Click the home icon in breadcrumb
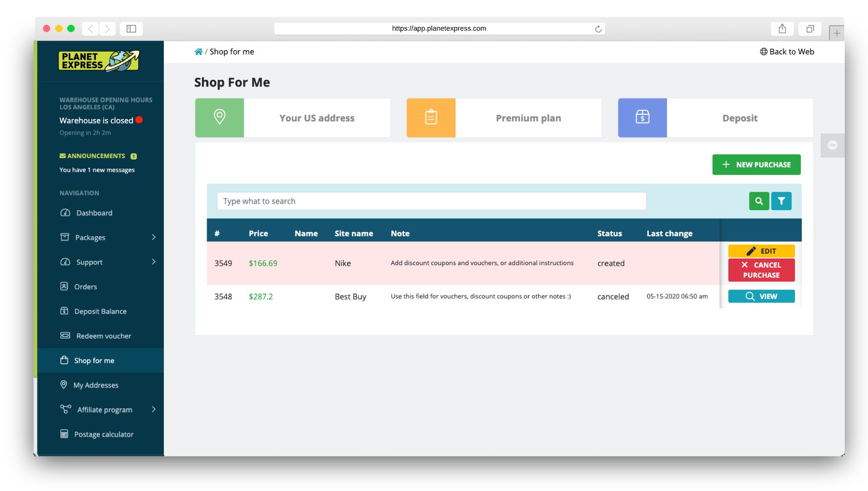Screen dimensions: 868x491 point(199,52)
